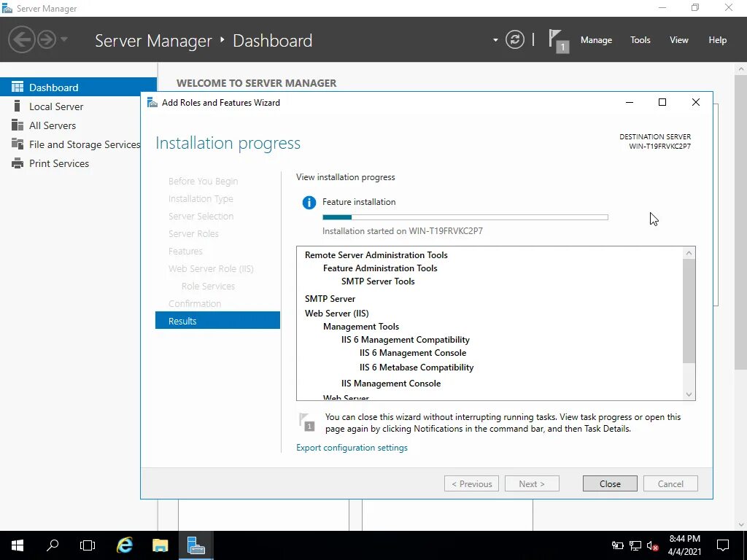Maximize the Add Roles and Features Wizard

pyautogui.click(x=662, y=102)
